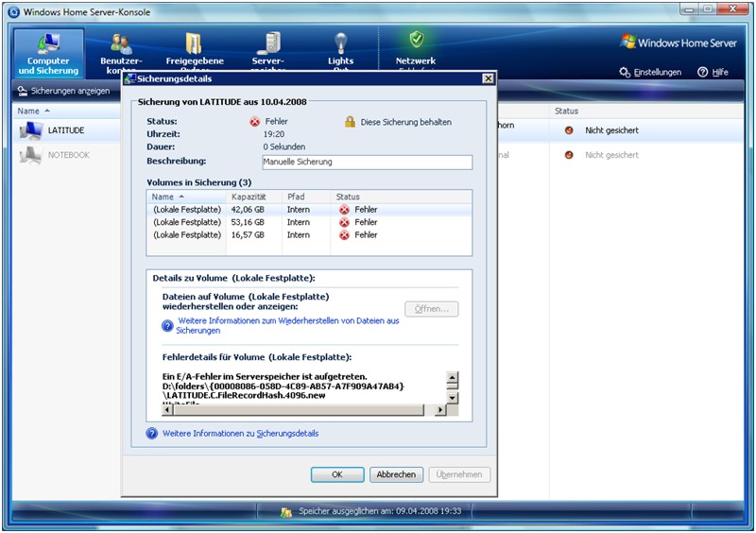The height and width of the screenshot is (533, 756).
Task: Select the 53,16 GB volume row
Action: pyautogui.click(x=309, y=222)
